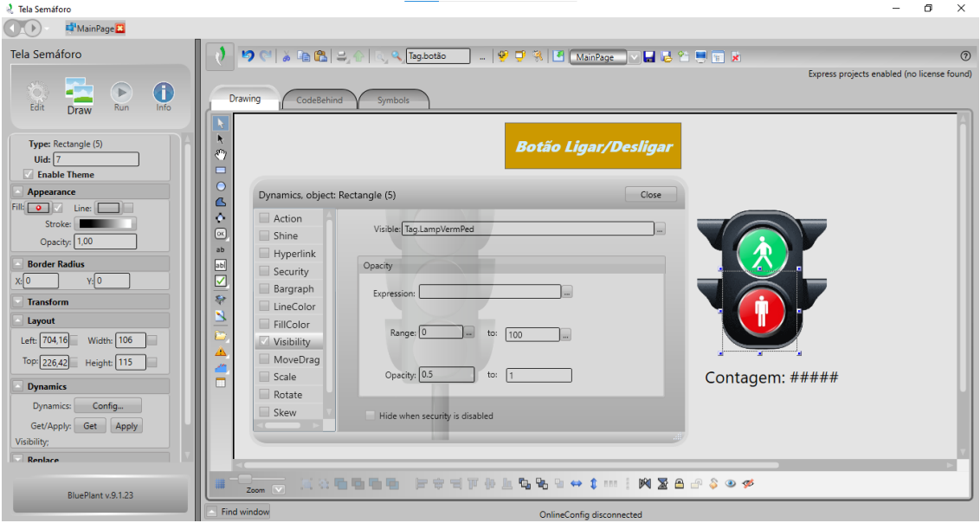
Task: Toggle the Visibility dynamics checkbox
Action: coord(265,342)
